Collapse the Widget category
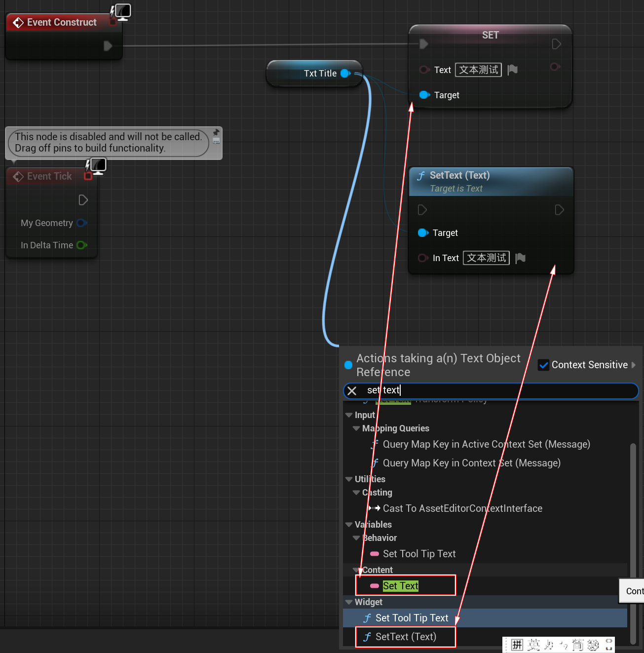644x653 pixels. click(x=349, y=602)
